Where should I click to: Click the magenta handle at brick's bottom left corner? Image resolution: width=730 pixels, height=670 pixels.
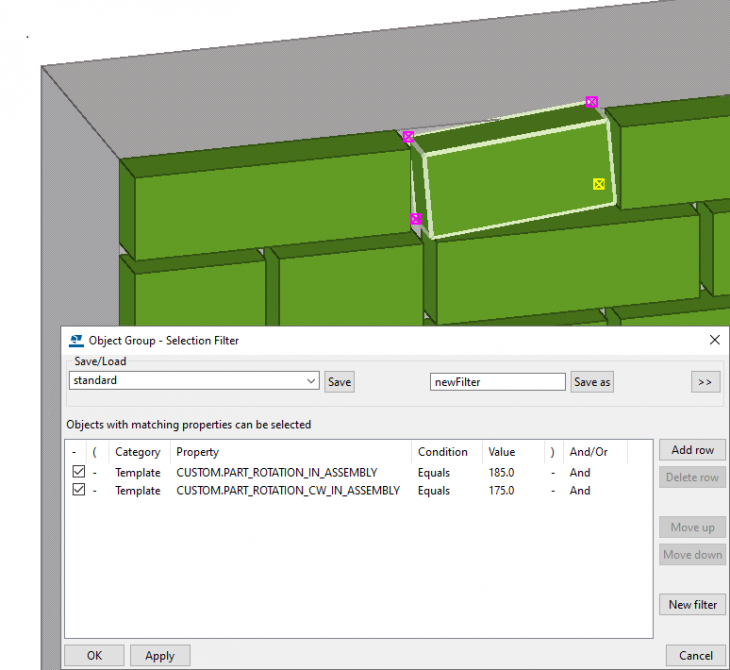click(416, 219)
